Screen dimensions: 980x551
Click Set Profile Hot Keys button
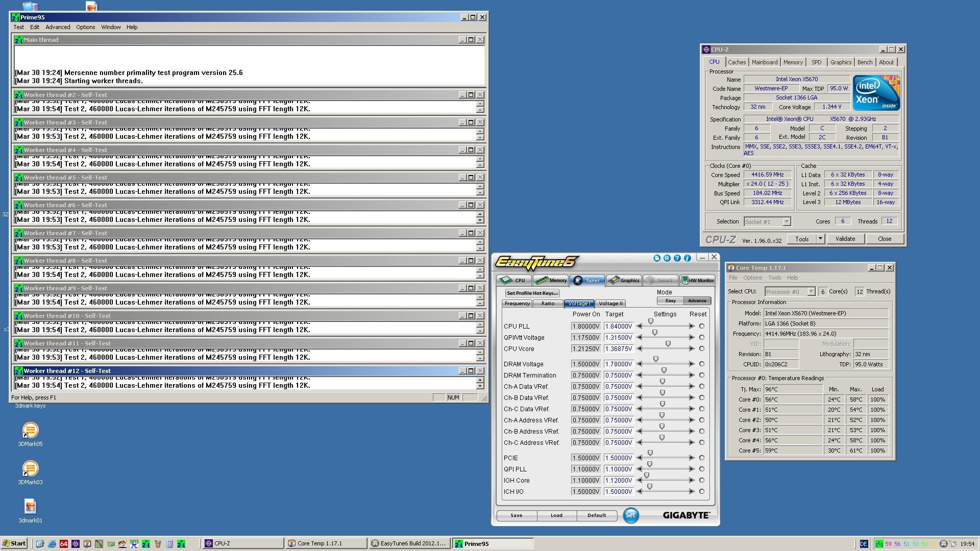tap(532, 293)
